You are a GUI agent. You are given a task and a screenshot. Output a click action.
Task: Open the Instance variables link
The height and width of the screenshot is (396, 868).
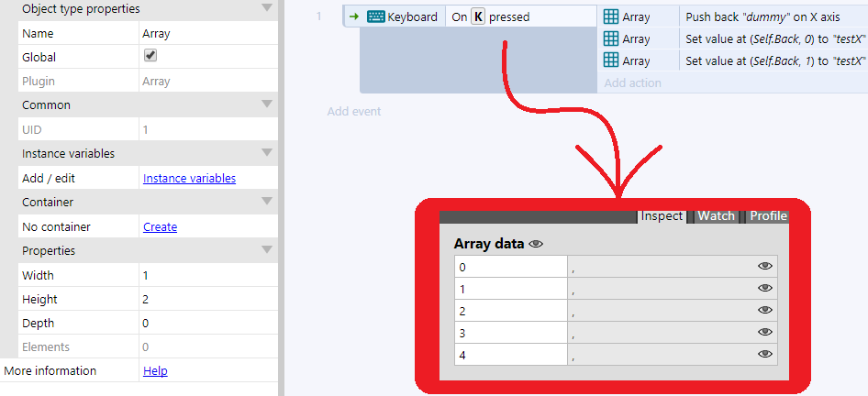pos(189,178)
